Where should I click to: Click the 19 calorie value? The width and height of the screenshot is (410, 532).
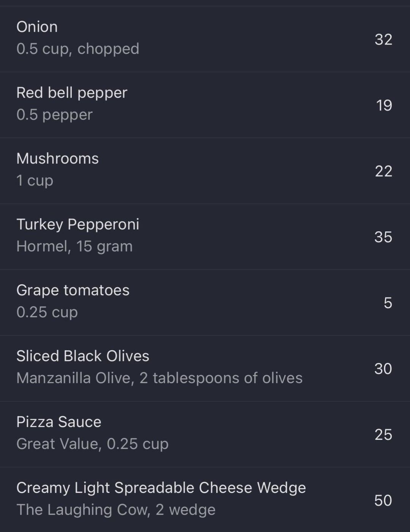pyautogui.click(x=384, y=105)
